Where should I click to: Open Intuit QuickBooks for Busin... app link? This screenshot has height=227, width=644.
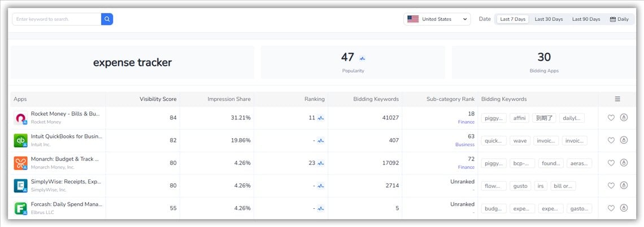[x=67, y=136]
